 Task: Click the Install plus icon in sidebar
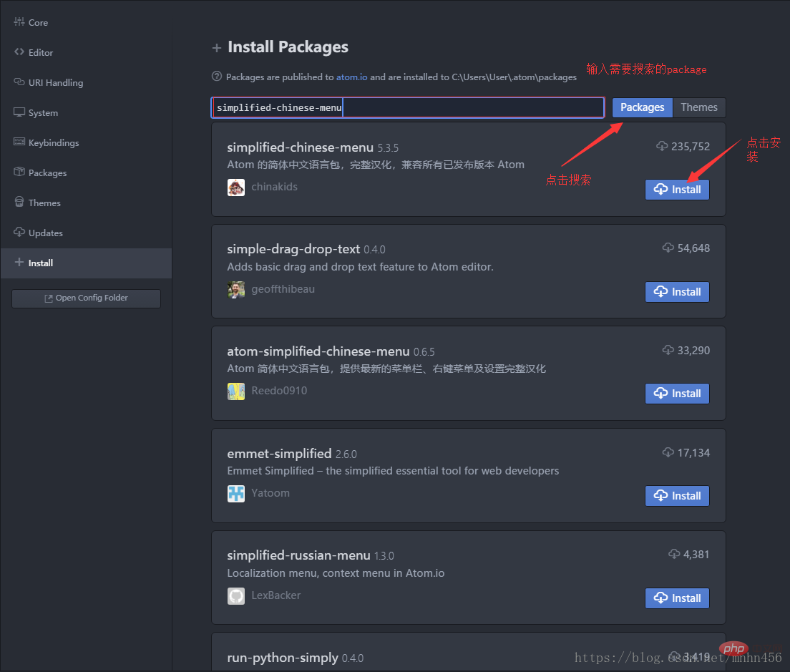click(x=19, y=262)
